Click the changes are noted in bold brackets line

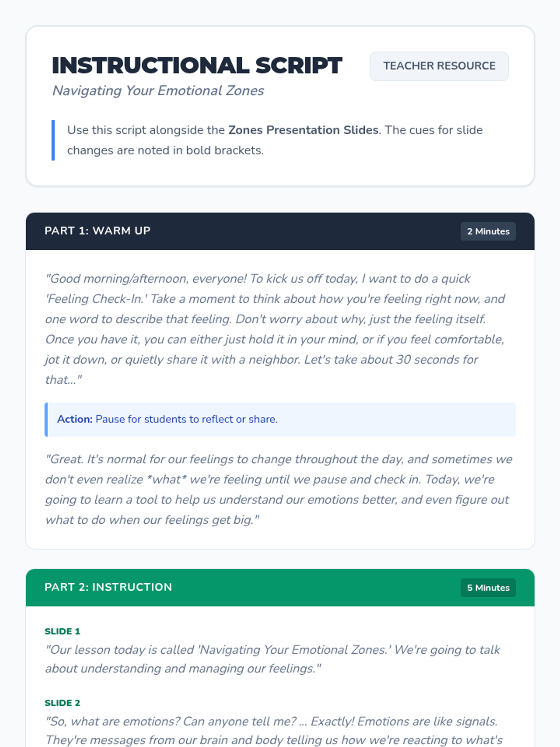click(x=165, y=150)
